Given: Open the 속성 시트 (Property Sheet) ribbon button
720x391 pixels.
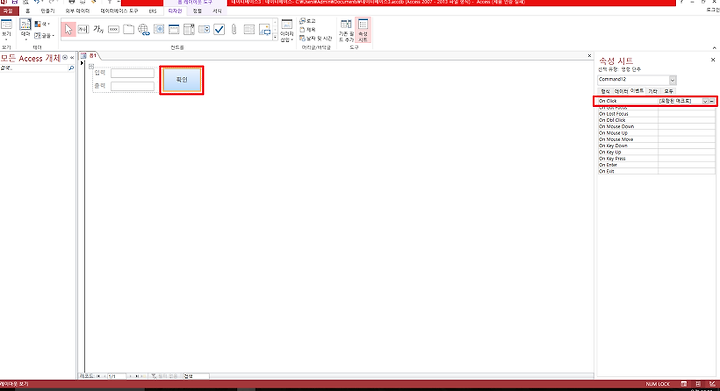Looking at the screenshot, I should tap(363, 30).
